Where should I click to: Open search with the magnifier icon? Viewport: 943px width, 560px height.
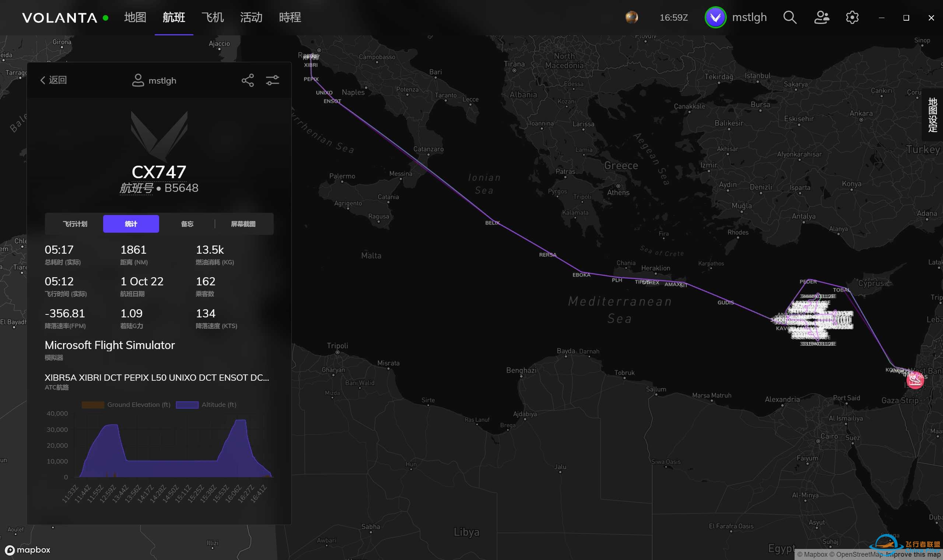point(789,17)
